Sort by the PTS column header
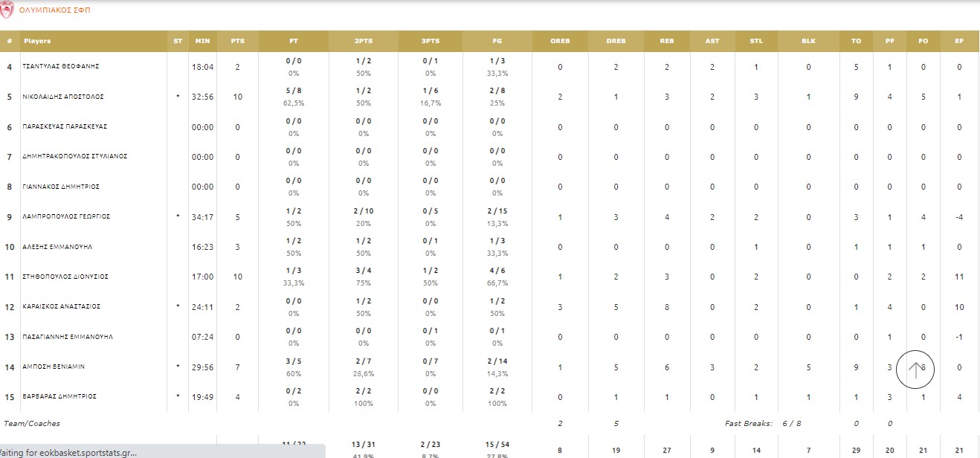980x458 pixels. tap(237, 41)
